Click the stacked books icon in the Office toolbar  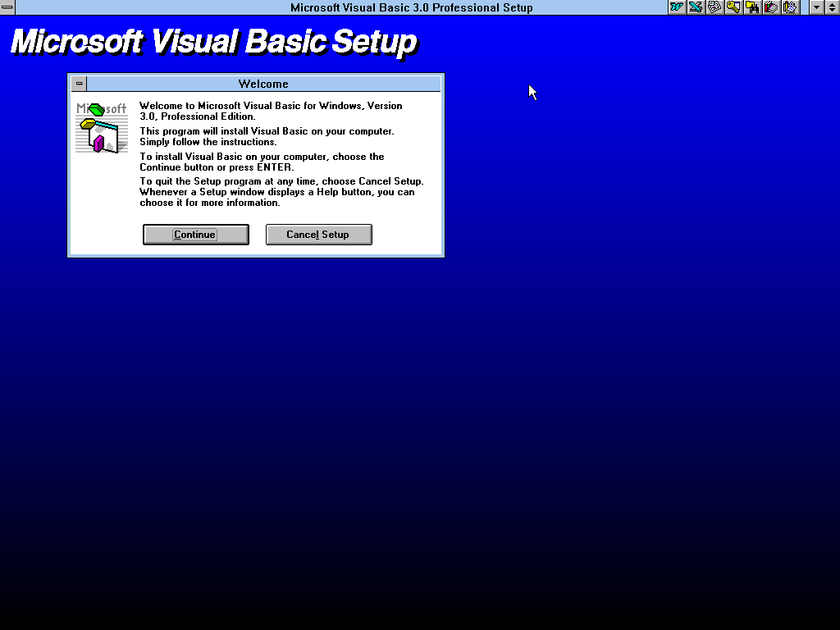771,7
